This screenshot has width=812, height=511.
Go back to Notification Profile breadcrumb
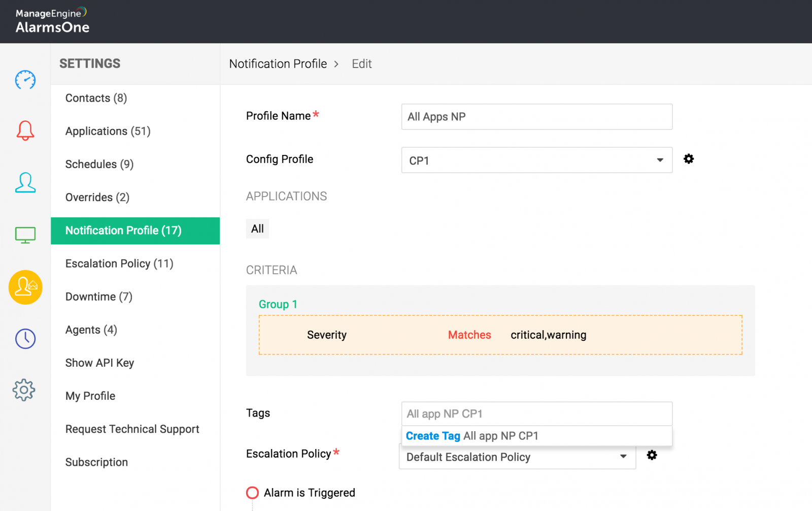tap(278, 64)
